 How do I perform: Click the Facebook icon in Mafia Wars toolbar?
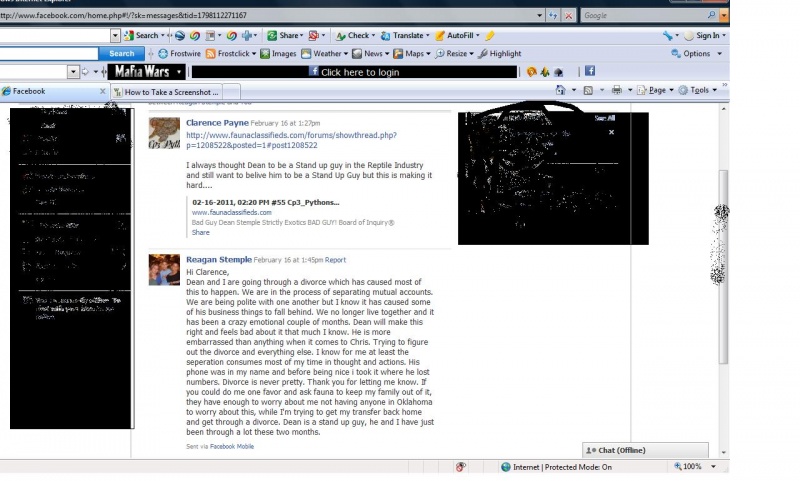590,71
